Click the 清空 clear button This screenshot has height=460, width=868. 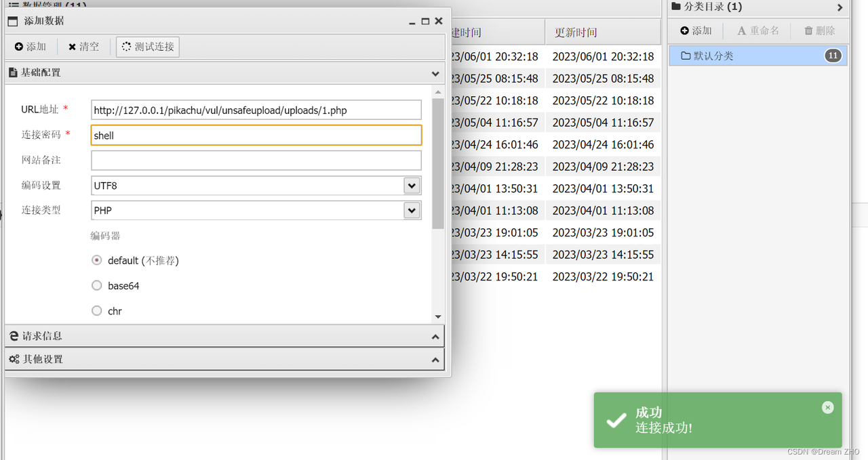pyautogui.click(x=83, y=47)
